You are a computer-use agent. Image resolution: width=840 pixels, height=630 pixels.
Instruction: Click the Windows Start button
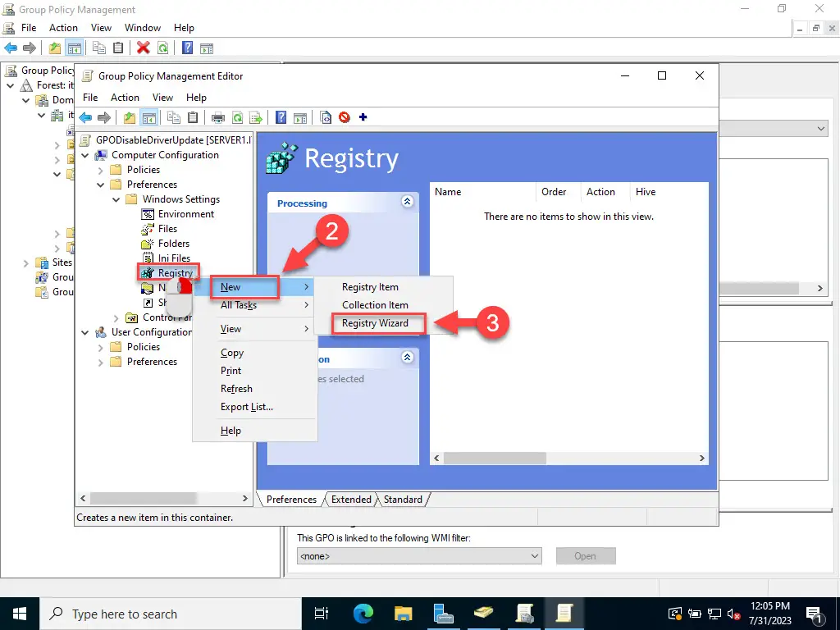coord(20,614)
